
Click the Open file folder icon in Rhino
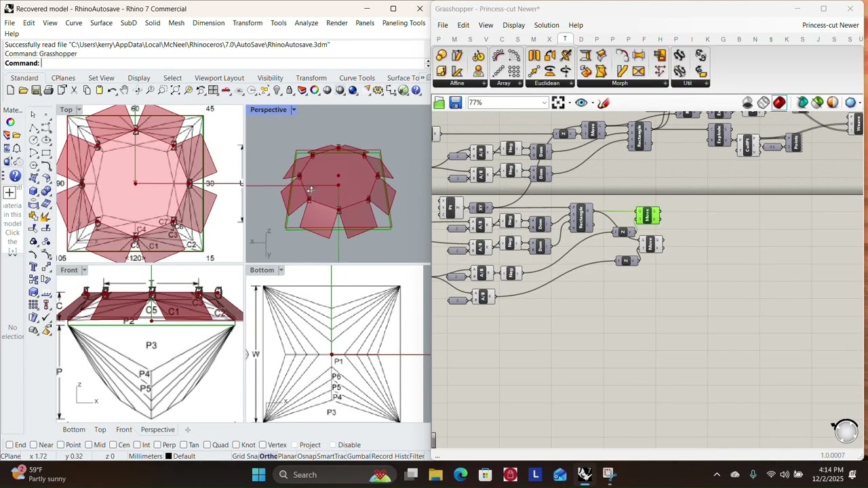pos(23,90)
